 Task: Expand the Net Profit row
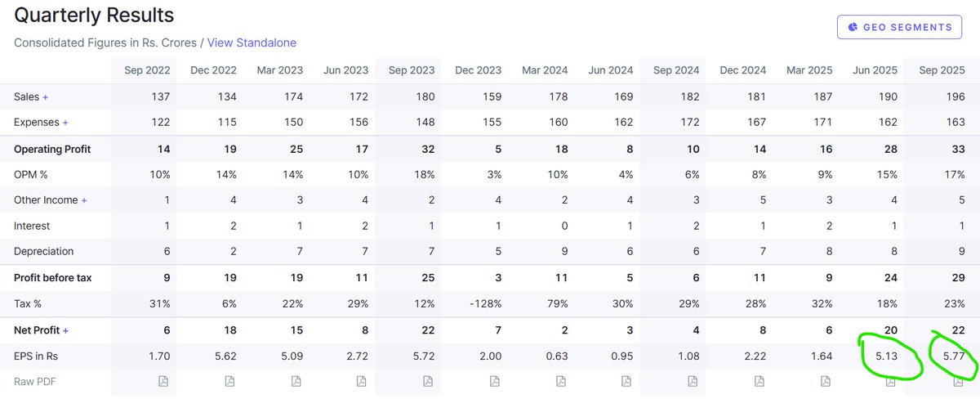[66, 331]
